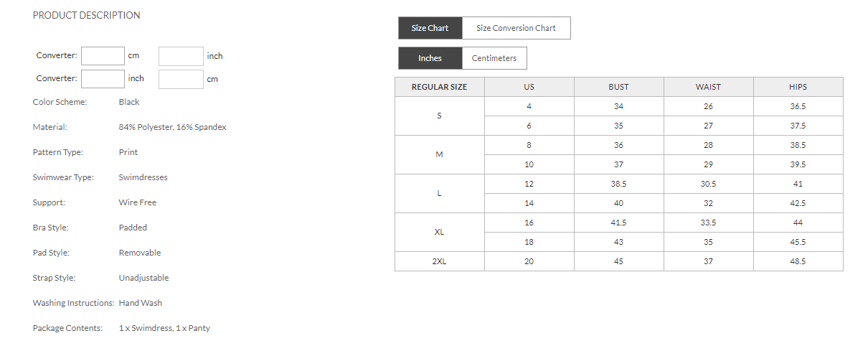
Task: Click the US size 20 cell
Action: (x=529, y=261)
